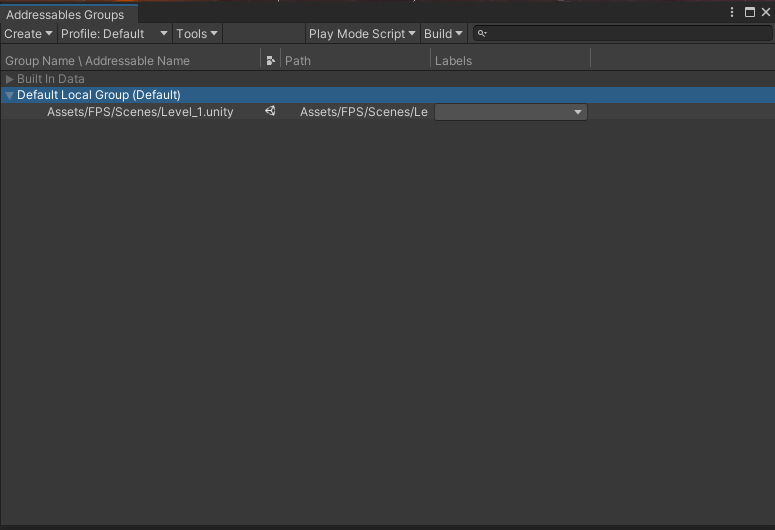Maximize the Addressables Groups window
This screenshot has width=775, height=530.
point(750,13)
